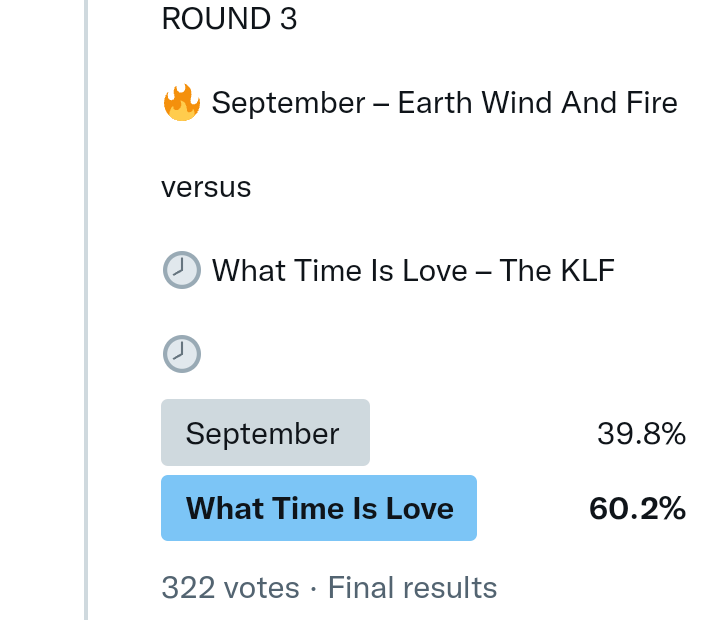The image size is (720, 620).
Task: Click the Final results label
Action: click(412, 587)
